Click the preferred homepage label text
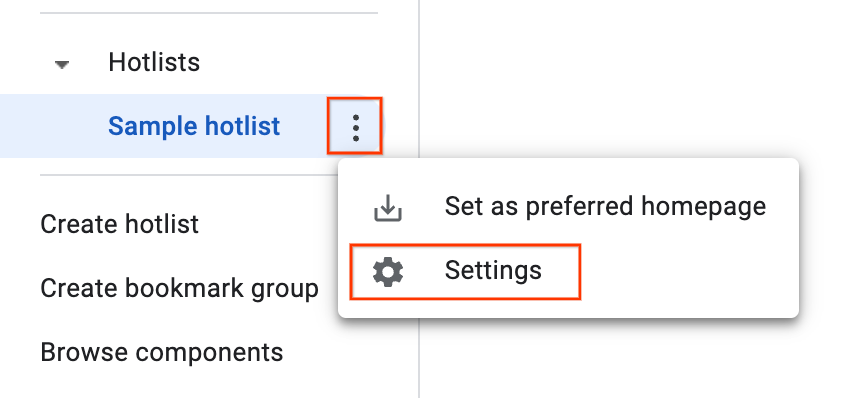Viewport: 856px width, 398px height. [x=605, y=207]
